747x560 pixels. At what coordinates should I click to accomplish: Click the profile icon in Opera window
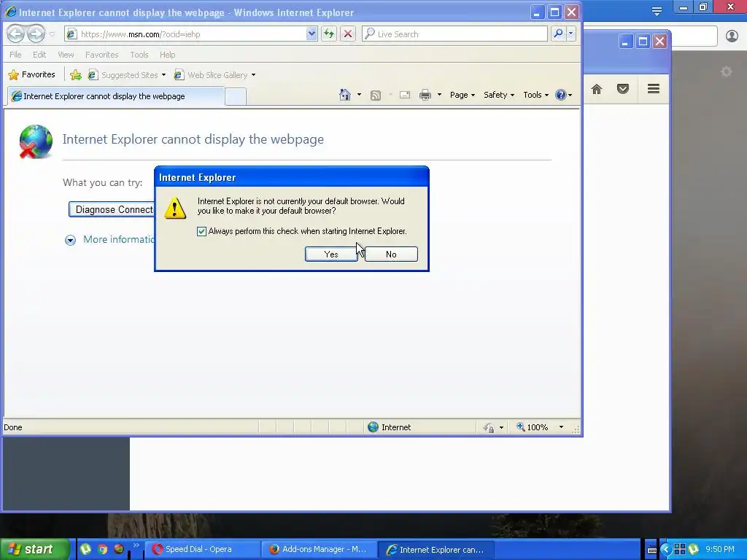(x=732, y=36)
